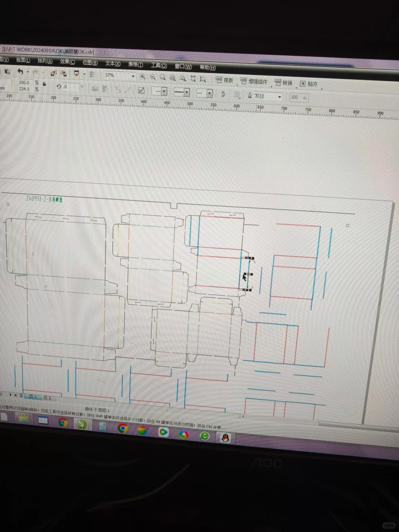Click the 贴齐 snap button
Image resolution: width=399 pixels, height=532 pixels.
pyautogui.click(x=308, y=84)
